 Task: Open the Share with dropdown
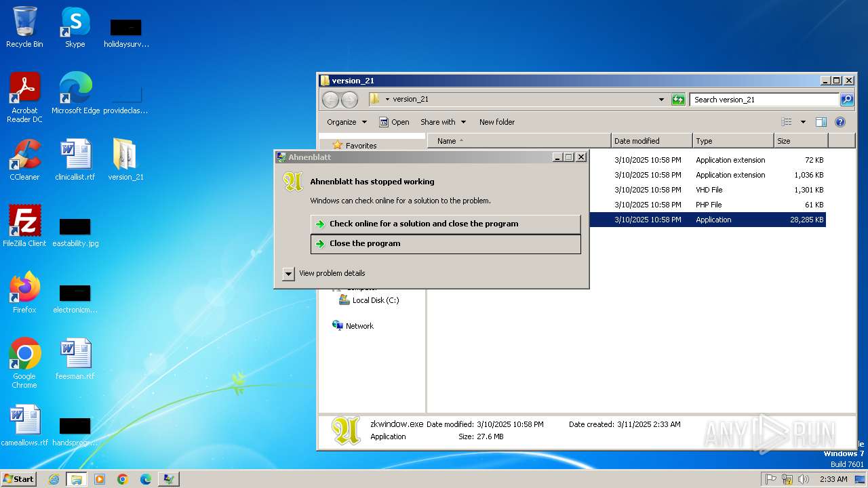(443, 122)
